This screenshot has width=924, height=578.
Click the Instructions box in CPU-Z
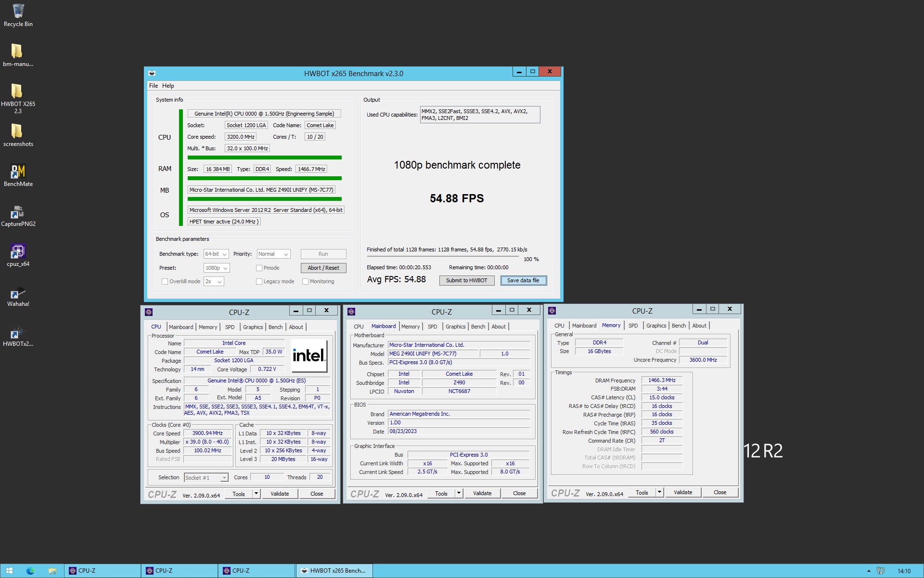(257, 410)
